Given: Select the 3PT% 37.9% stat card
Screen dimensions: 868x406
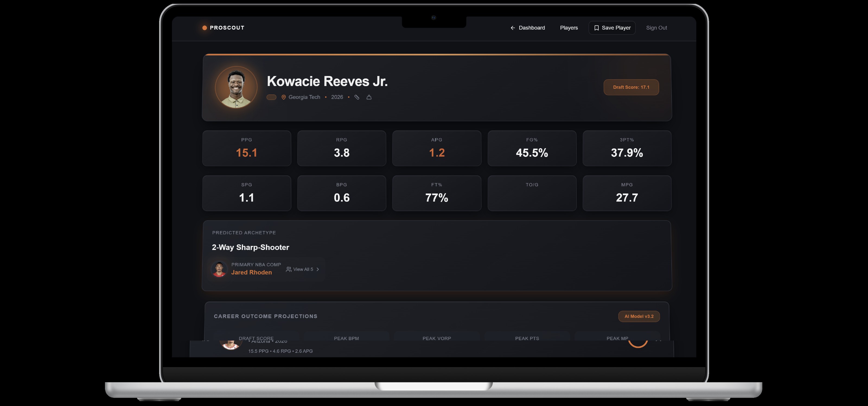Looking at the screenshot, I should [x=627, y=148].
